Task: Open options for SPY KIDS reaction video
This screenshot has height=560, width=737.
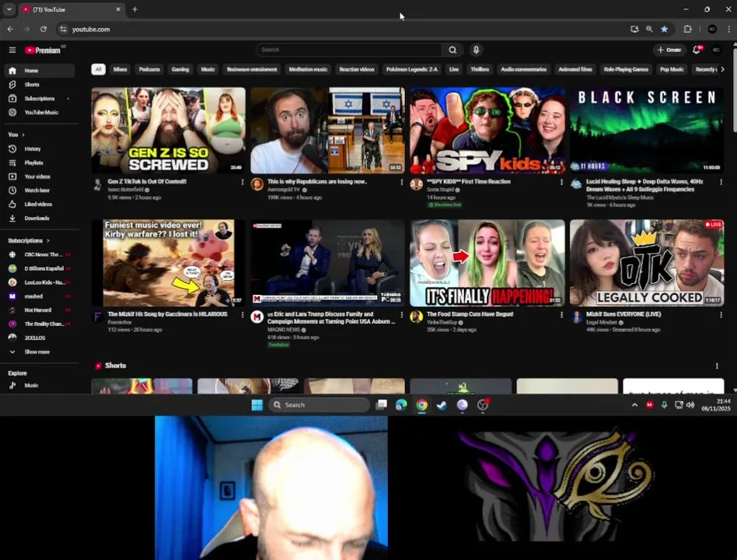Action: [x=561, y=182]
